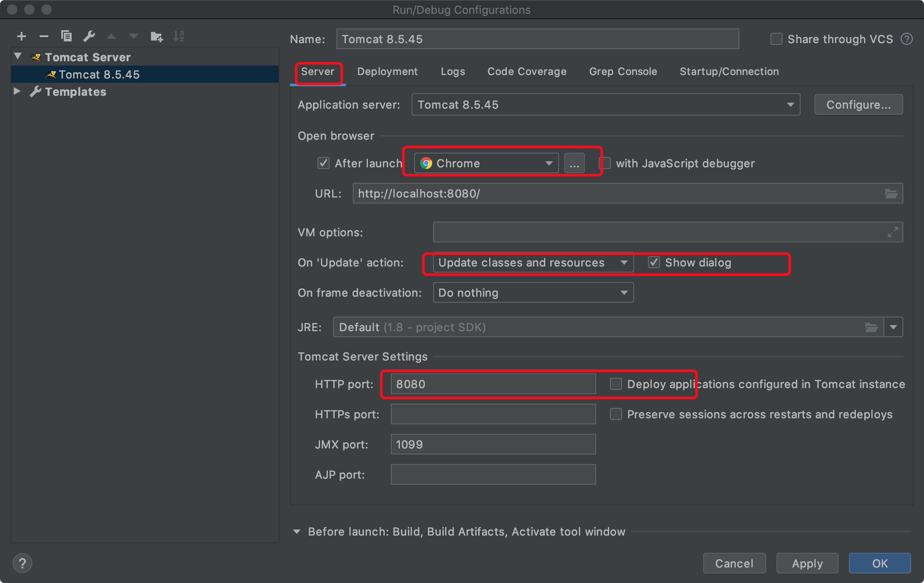This screenshot has width=924, height=583.
Task: Click into the JRE Default field
Action: (x=608, y=327)
